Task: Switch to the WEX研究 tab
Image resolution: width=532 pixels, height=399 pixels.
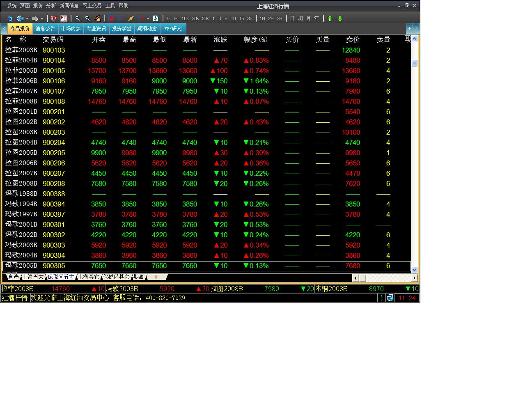Action: [x=173, y=29]
